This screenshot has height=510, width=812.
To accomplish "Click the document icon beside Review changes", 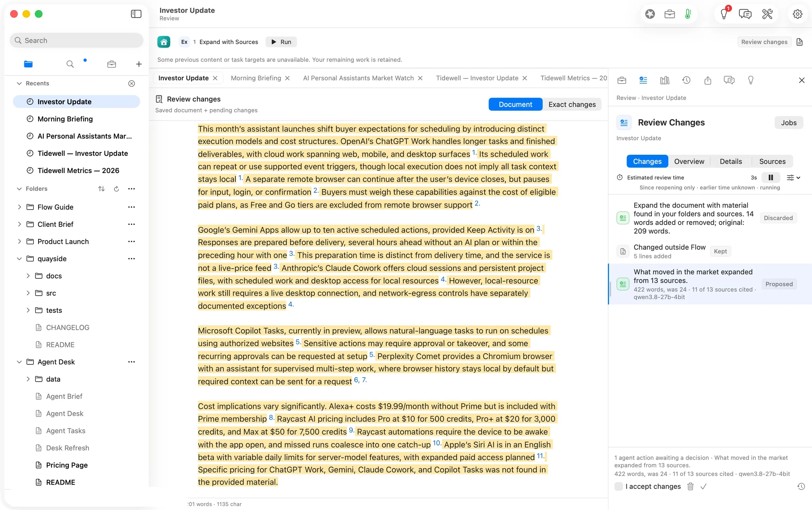I will (x=799, y=42).
